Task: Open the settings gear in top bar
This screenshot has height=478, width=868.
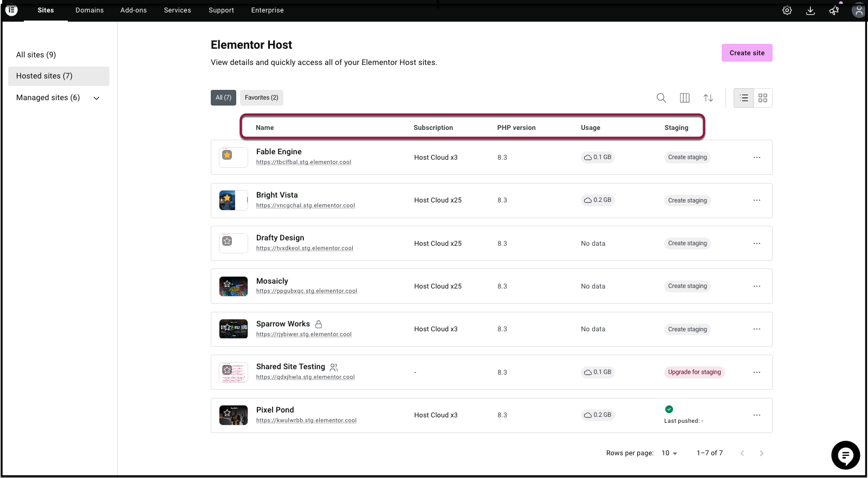Action: coord(787,10)
